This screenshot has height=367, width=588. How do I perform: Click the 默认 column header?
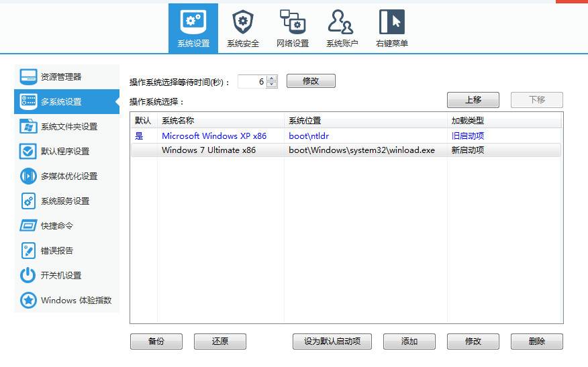click(x=144, y=121)
